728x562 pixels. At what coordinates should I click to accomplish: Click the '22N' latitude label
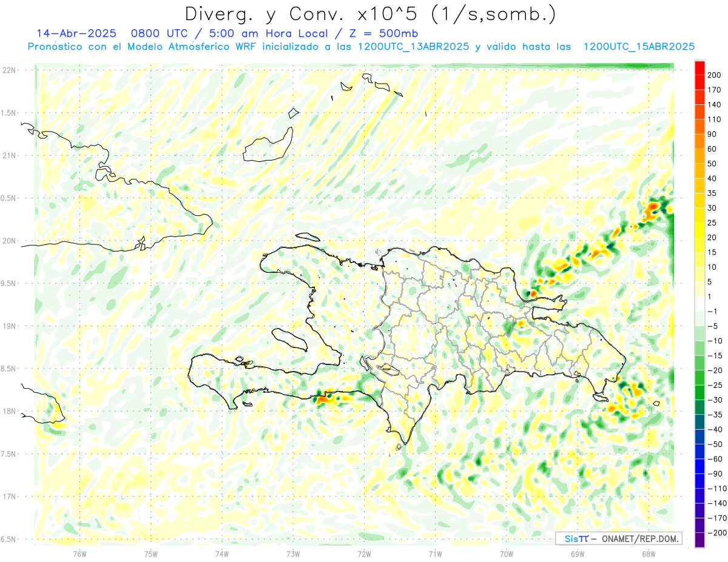point(8,70)
